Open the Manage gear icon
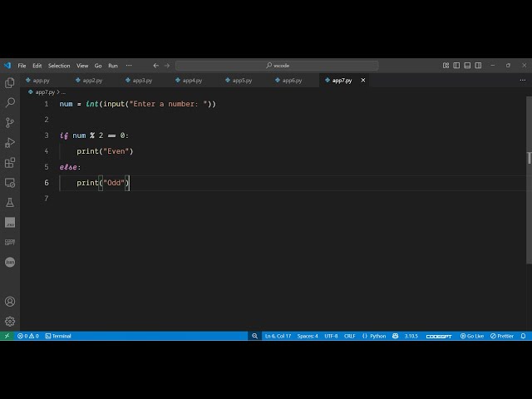The height and width of the screenshot is (399, 532). click(x=10, y=321)
